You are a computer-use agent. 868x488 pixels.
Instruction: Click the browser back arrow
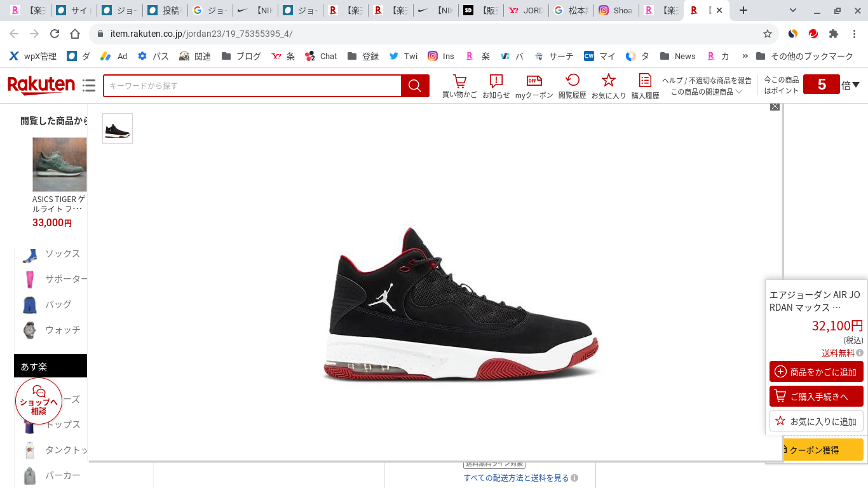(14, 34)
